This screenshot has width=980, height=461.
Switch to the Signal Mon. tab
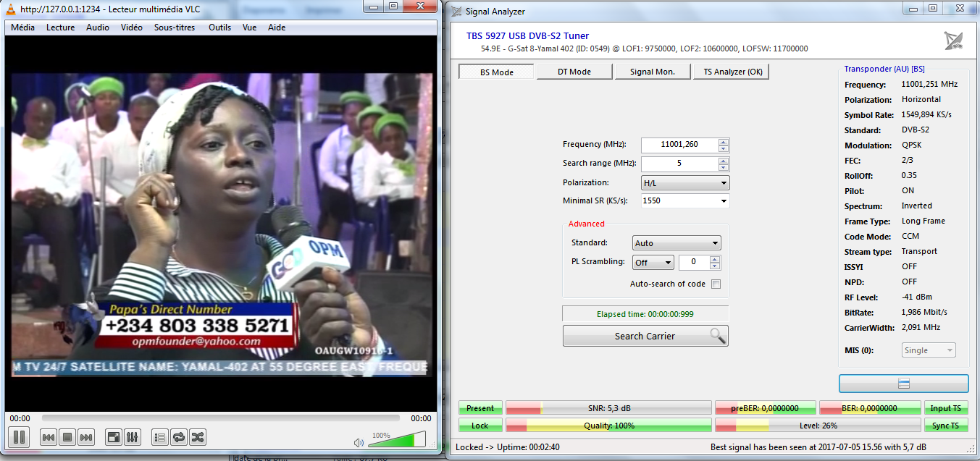pyautogui.click(x=652, y=72)
